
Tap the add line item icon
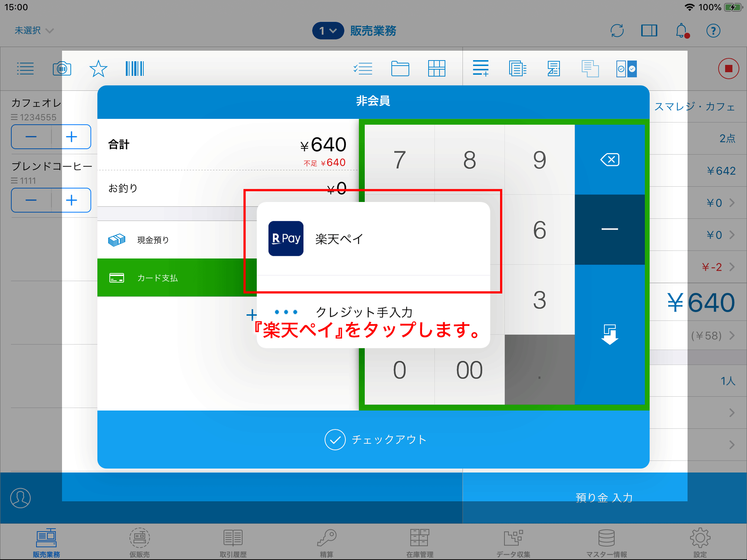[481, 69]
